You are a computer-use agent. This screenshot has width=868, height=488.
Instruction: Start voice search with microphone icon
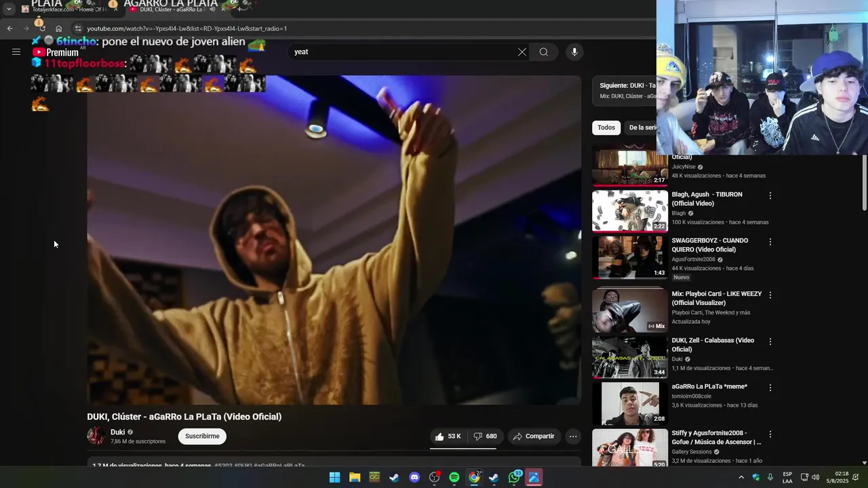pyautogui.click(x=574, y=52)
